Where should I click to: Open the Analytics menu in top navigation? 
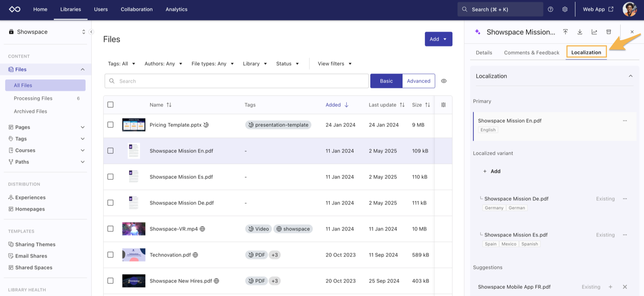coord(176,9)
